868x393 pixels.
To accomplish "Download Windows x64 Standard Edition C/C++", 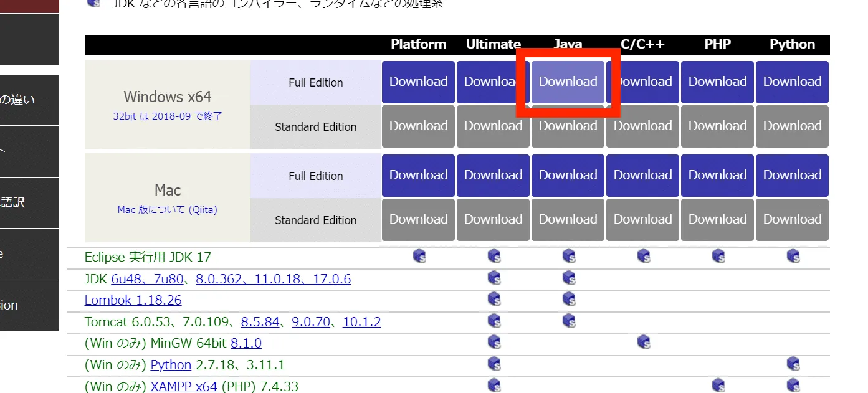I will coord(642,126).
